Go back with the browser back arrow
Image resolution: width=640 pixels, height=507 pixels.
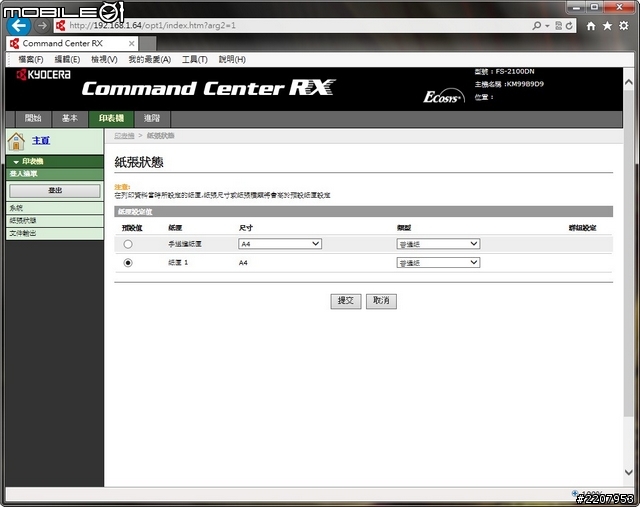pos(19,25)
